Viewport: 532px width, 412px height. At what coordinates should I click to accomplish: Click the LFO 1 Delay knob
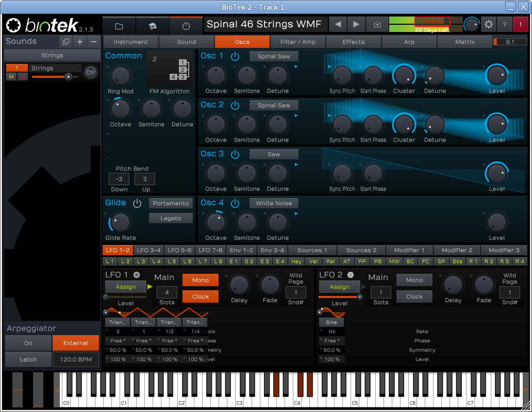coord(239,285)
